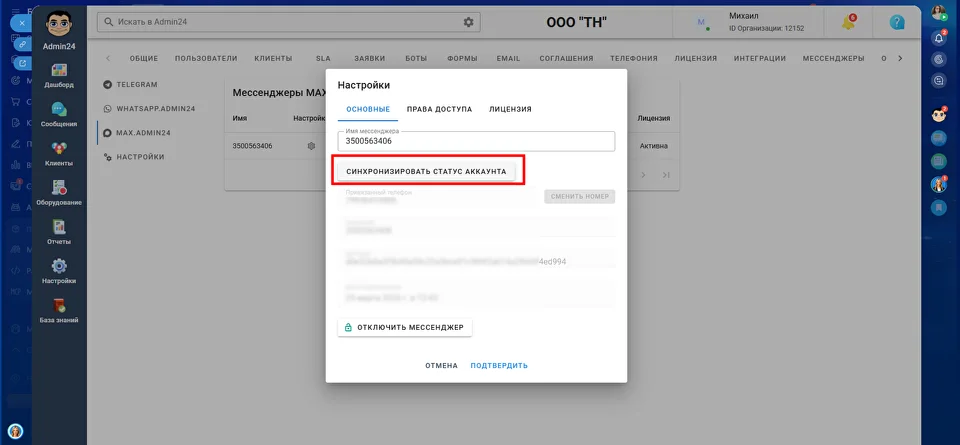Click the chat bubble icon in right panel

[x=939, y=80]
